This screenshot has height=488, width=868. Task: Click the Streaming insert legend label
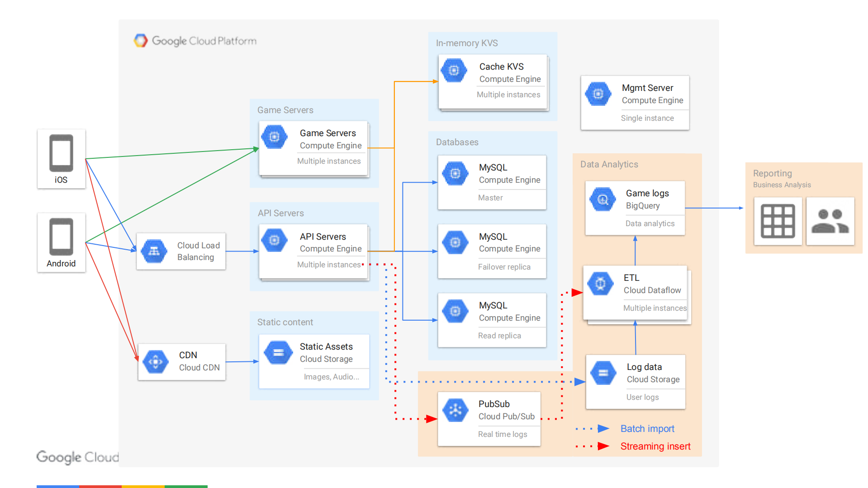(655, 446)
